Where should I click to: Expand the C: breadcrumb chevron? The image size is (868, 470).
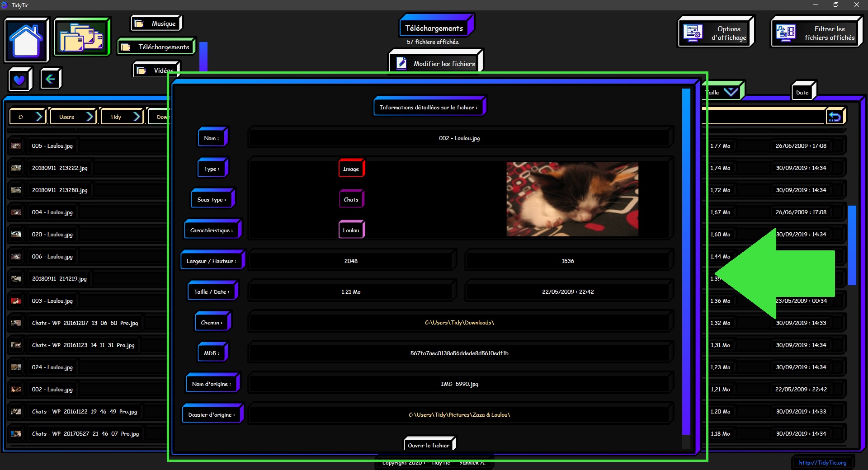click(x=39, y=117)
